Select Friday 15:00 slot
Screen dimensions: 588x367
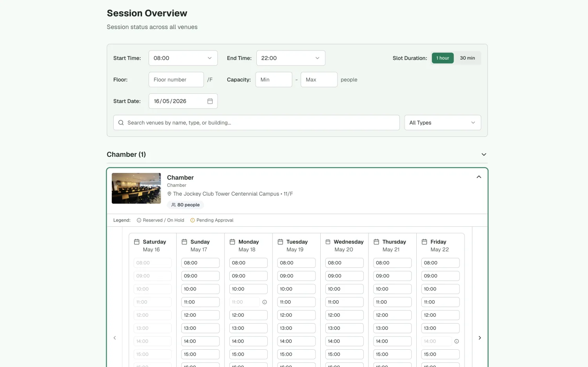click(x=441, y=354)
